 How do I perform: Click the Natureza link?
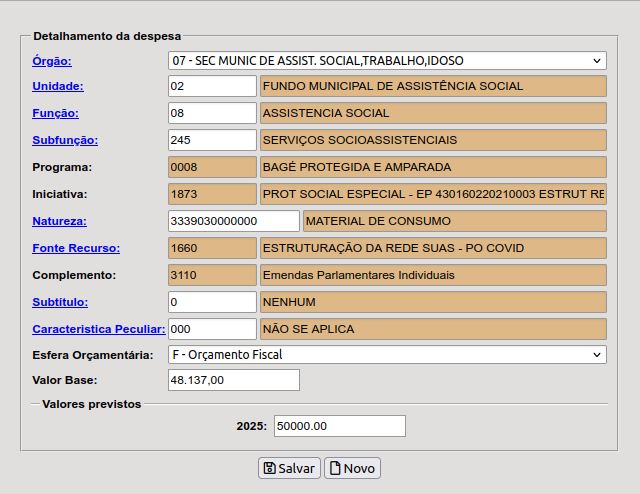tap(59, 220)
